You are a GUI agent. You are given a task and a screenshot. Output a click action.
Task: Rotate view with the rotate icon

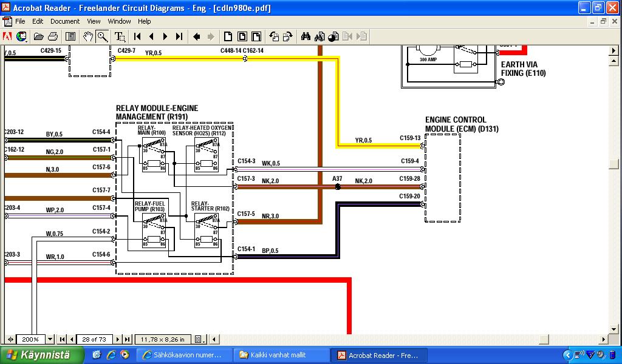pyautogui.click(x=274, y=36)
